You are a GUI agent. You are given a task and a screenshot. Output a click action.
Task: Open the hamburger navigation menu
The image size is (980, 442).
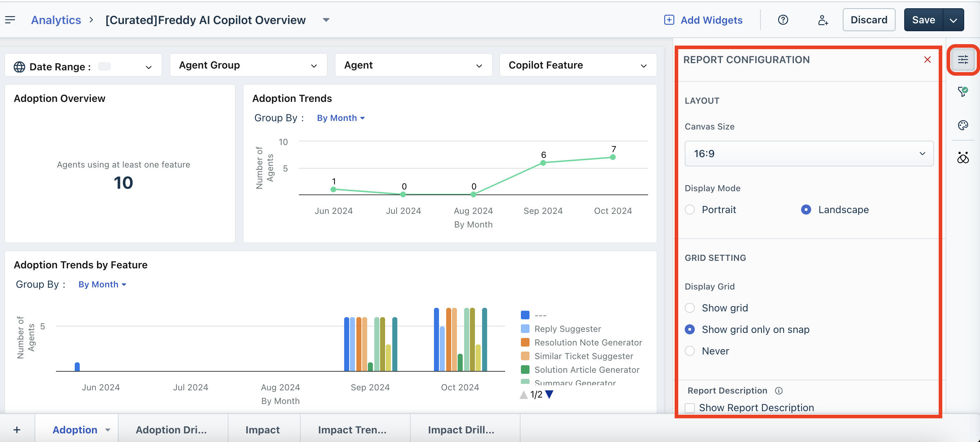click(x=10, y=20)
